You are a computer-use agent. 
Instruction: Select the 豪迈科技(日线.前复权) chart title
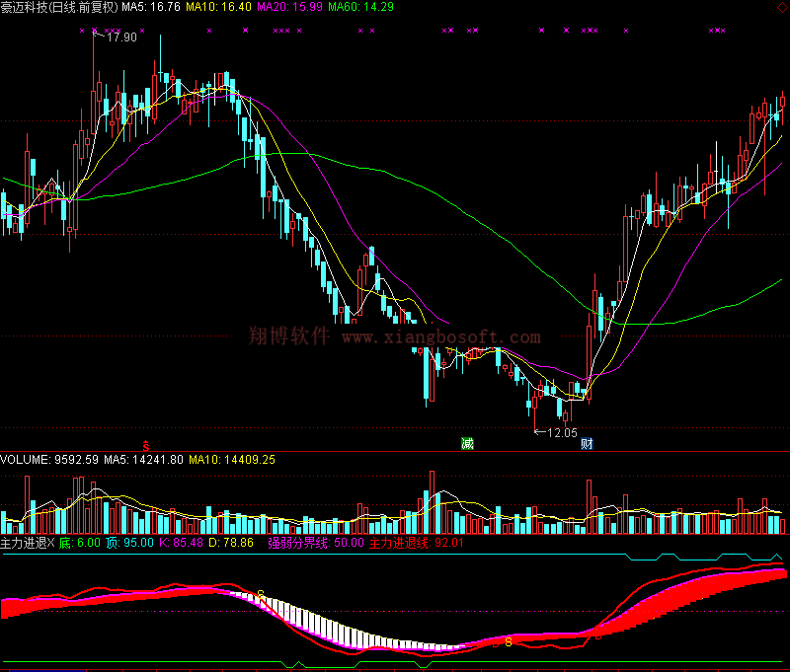[x=59, y=7]
